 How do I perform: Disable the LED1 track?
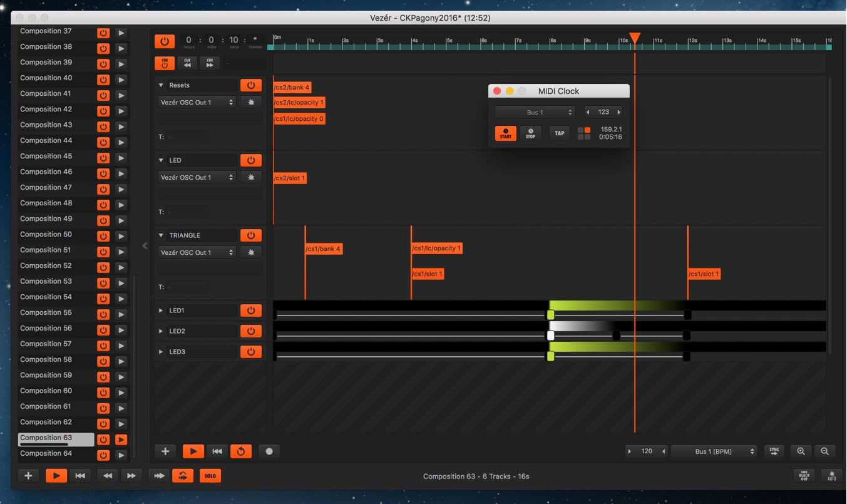pos(251,311)
